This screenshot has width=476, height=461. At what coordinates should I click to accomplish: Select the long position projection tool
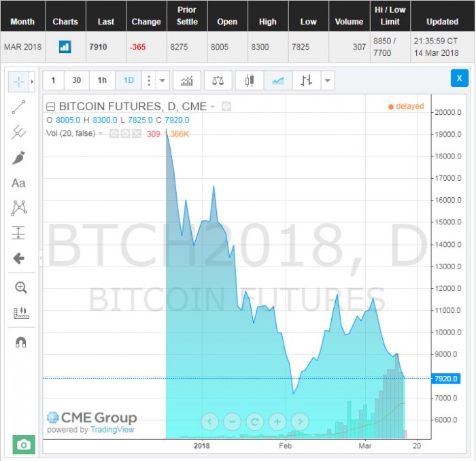click(18, 233)
